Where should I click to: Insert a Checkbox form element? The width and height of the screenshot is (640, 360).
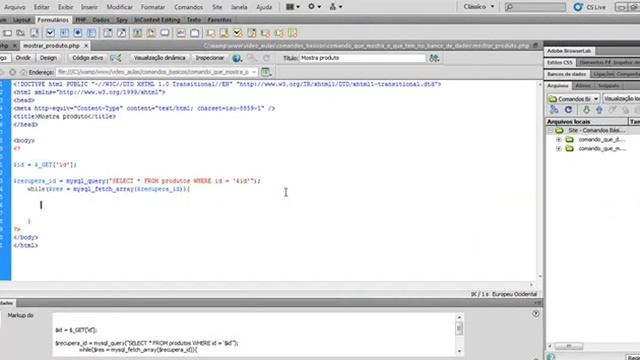click(x=50, y=33)
